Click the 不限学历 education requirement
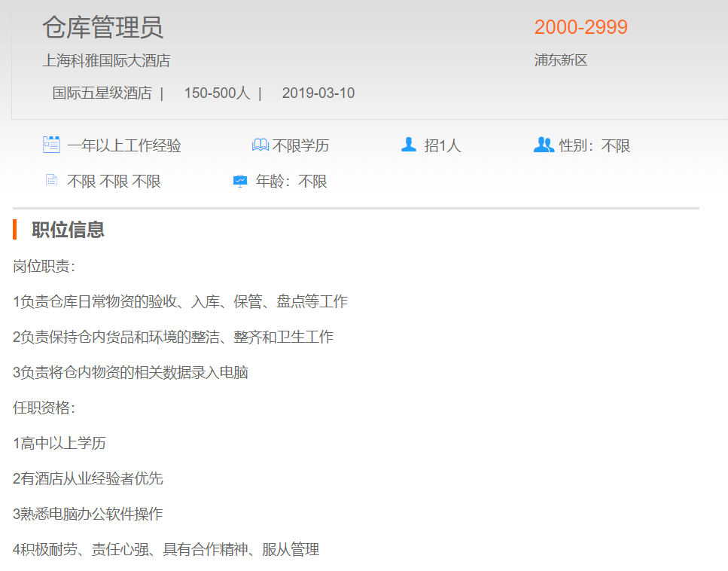Viewport: 728px width, 571px height. click(x=301, y=146)
